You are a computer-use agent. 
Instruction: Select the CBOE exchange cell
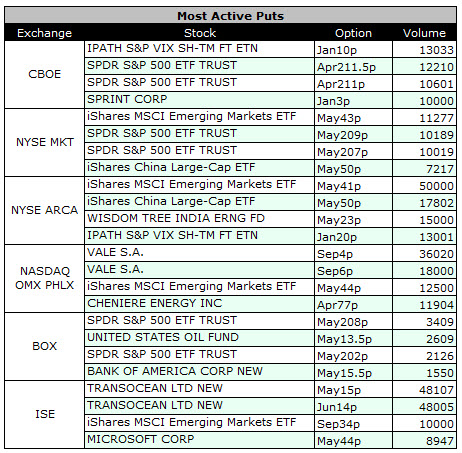[x=44, y=74]
